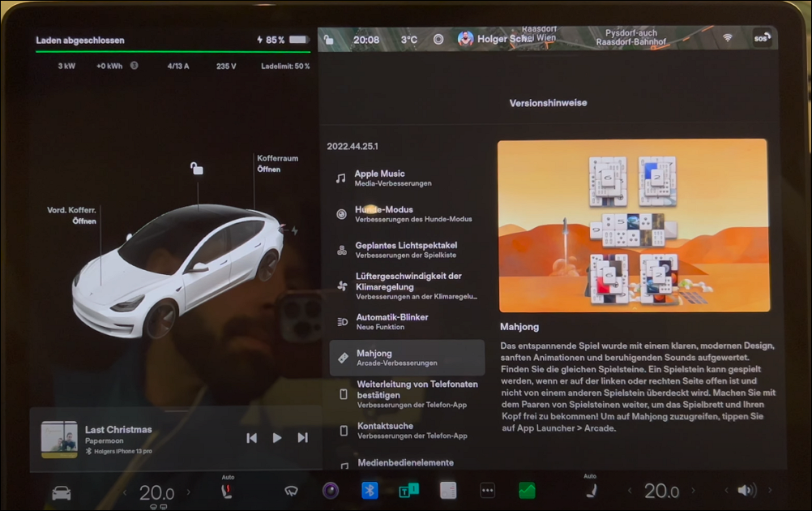Select the Mahjong release note

(x=407, y=358)
